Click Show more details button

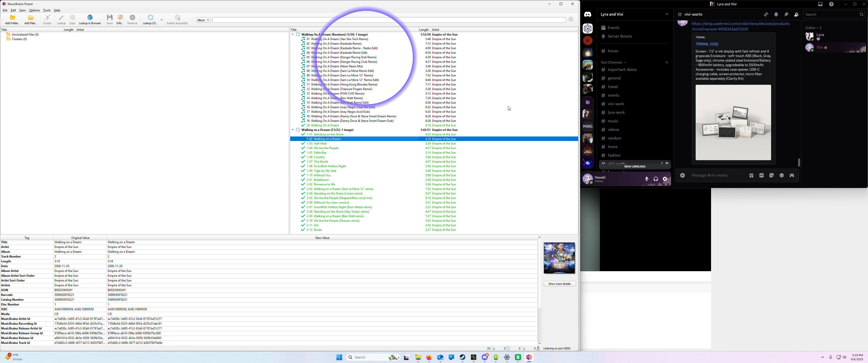point(559,284)
